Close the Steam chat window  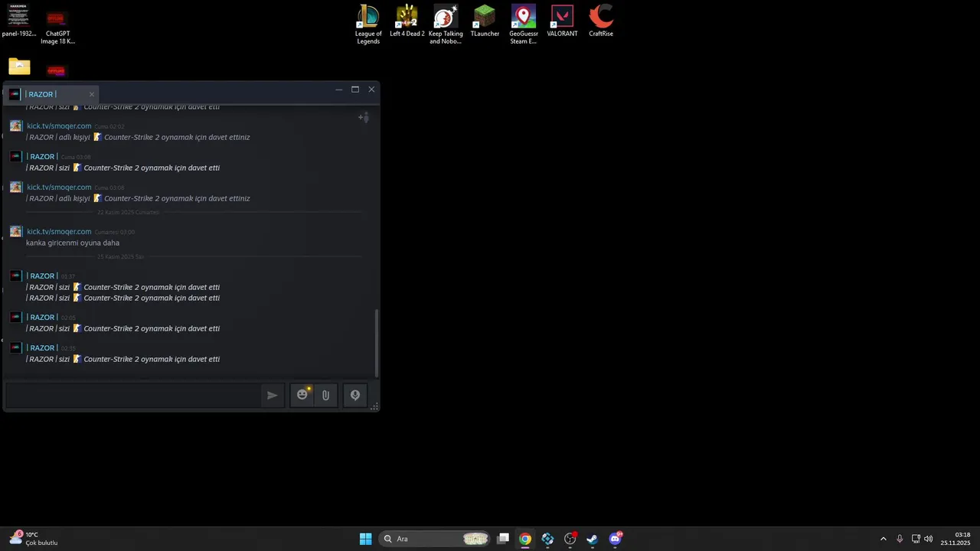click(371, 90)
